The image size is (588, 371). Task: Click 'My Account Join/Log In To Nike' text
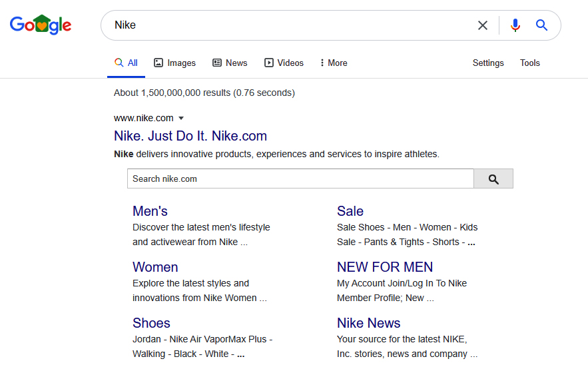402,283
